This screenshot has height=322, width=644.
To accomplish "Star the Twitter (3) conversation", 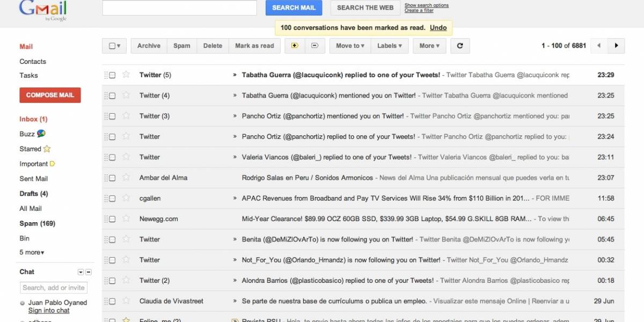I will (126, 115).
